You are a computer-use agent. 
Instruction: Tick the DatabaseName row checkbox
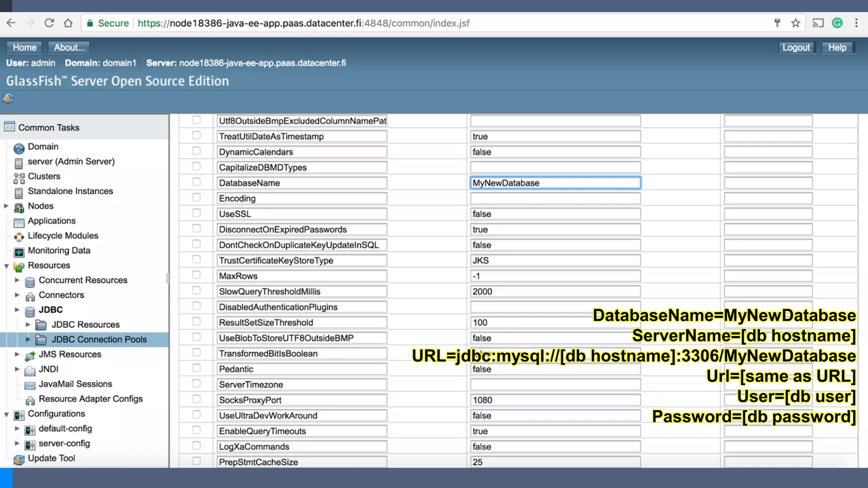(x=196, y=182)
